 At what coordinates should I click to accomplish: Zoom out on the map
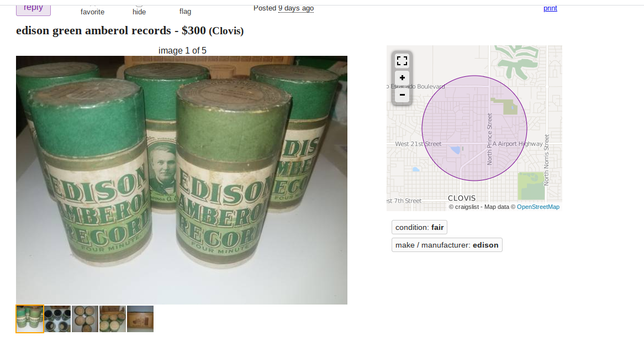(402, 95)
